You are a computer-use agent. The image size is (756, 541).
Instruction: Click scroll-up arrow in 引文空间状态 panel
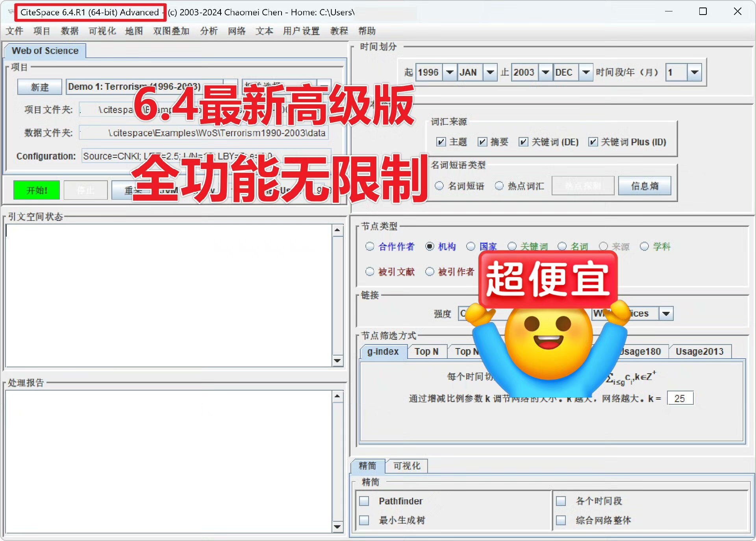337,230
